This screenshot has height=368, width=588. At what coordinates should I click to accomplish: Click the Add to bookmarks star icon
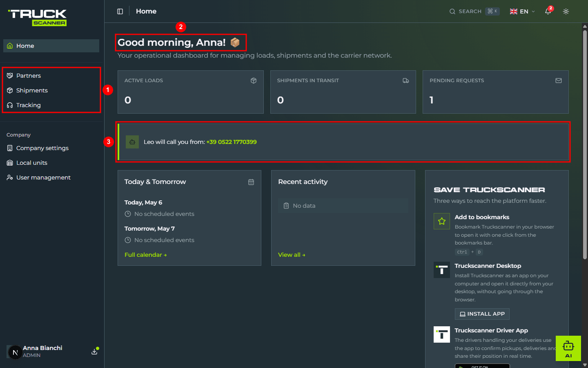442,221
